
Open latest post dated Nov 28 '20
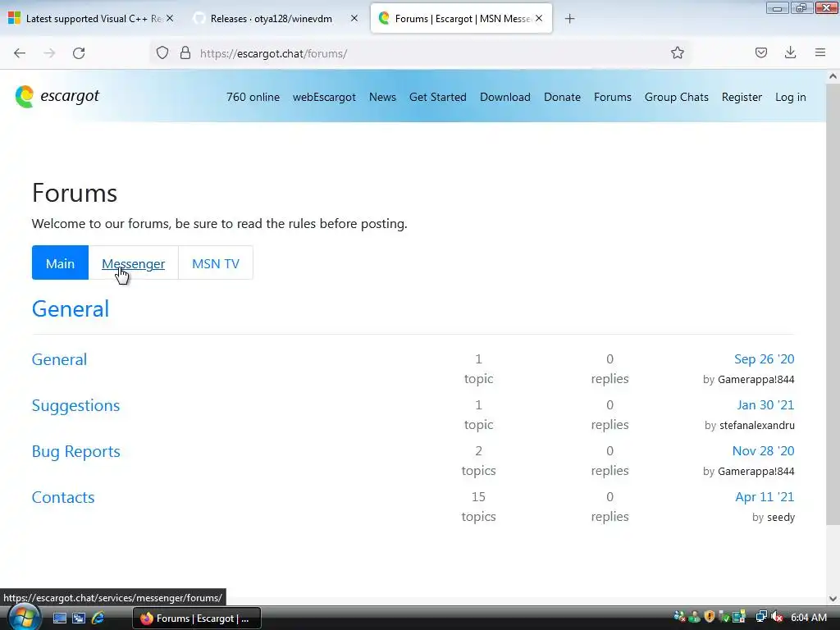pos(763,451)
